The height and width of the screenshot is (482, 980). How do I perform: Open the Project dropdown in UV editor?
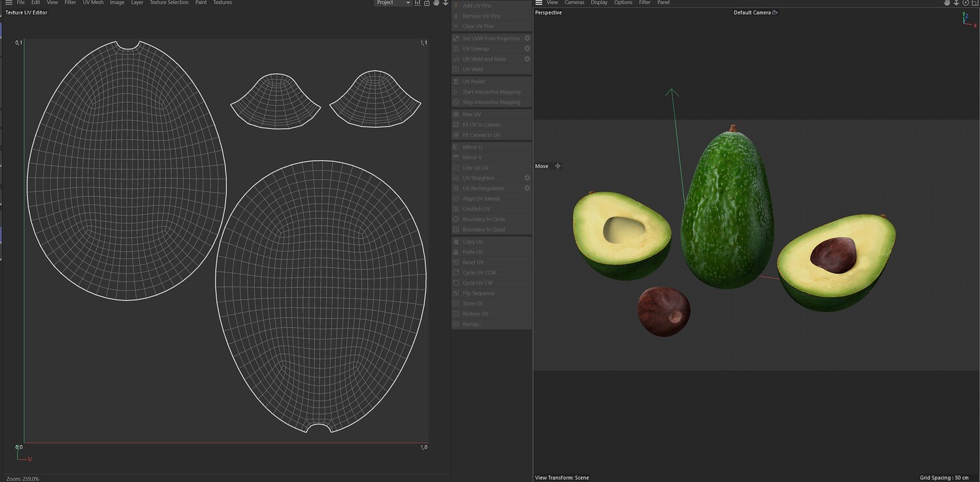point(393,3)
